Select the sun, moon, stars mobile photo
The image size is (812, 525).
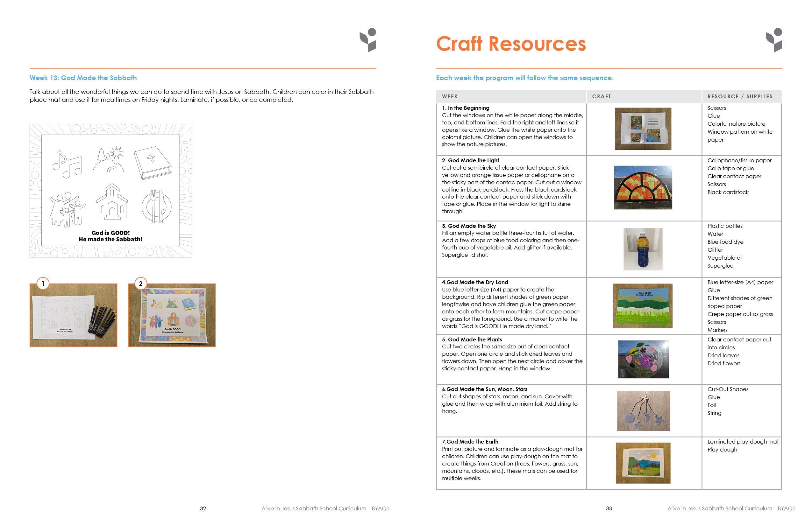pos(643,411)
